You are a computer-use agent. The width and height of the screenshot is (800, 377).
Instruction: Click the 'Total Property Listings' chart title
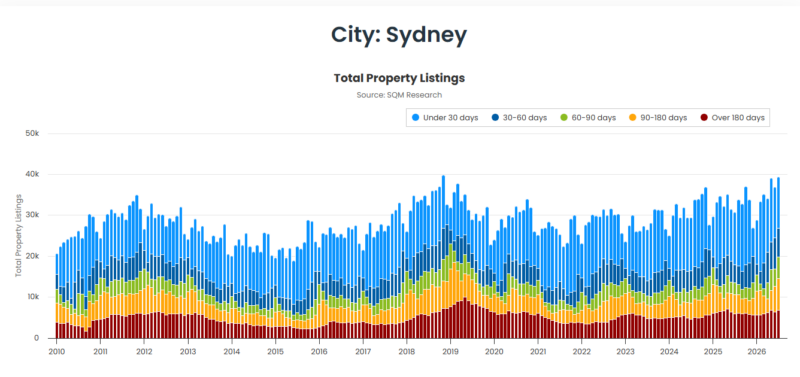tap(399, 78)
